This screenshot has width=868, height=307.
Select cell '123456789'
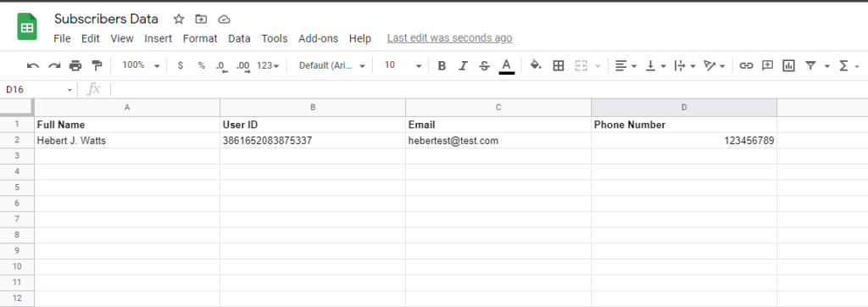pos(684,141)
